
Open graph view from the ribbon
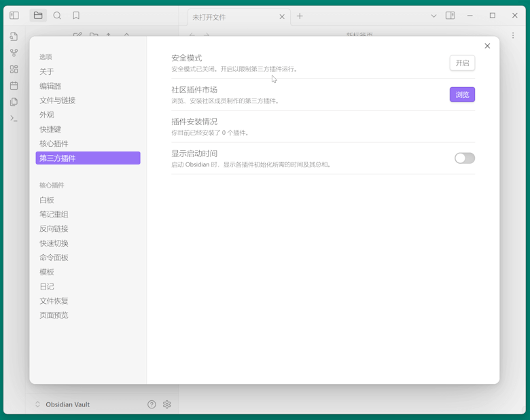pyautogui.click(x=14, y=53)
